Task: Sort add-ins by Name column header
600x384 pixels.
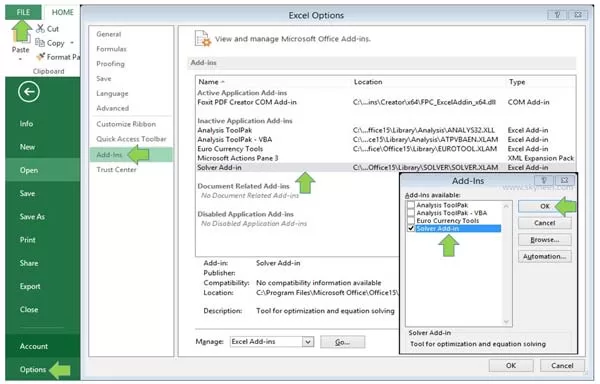Action: pyautogui.click(x=273, y=82)
